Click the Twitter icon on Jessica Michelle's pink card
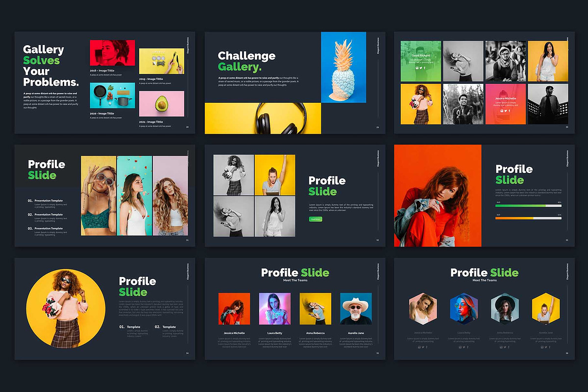 tap(506, 111)
